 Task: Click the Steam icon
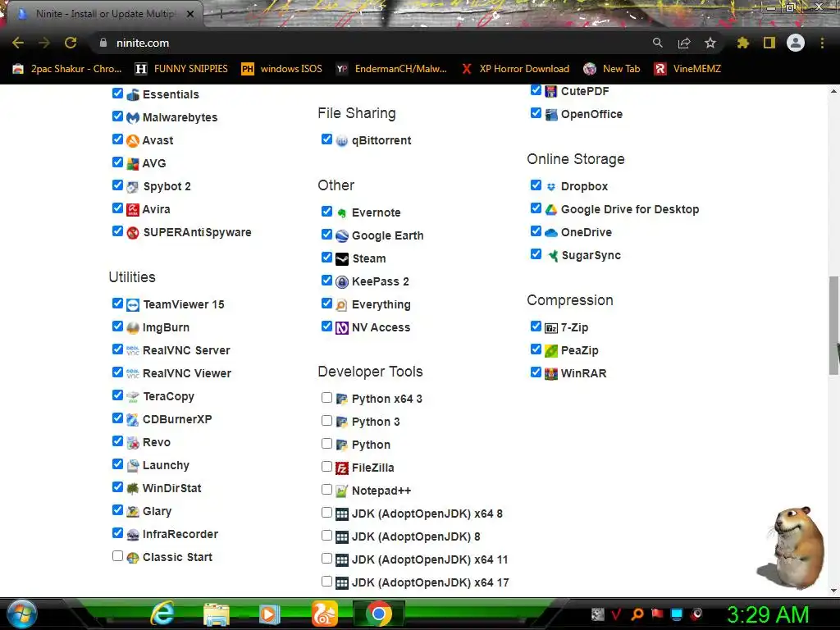[x=342, y=258]
